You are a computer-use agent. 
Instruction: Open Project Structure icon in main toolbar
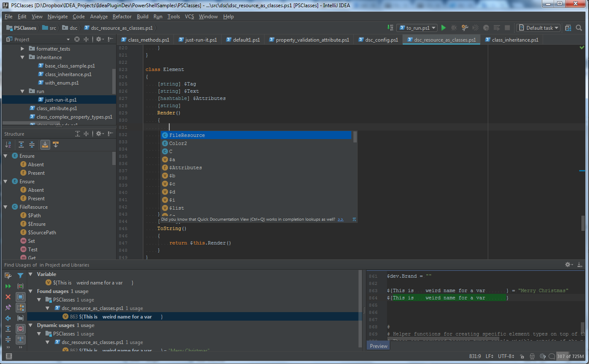[x=568, y=28]
